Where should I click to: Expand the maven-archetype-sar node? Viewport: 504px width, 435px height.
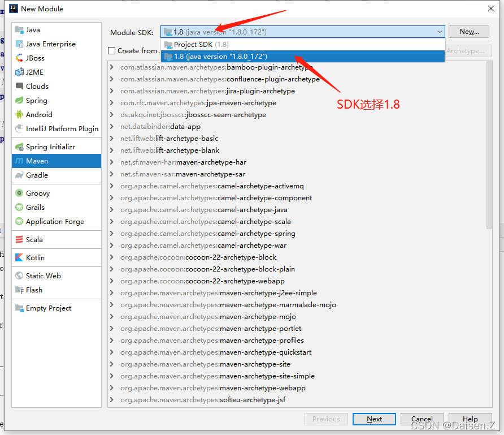(111, 174)
